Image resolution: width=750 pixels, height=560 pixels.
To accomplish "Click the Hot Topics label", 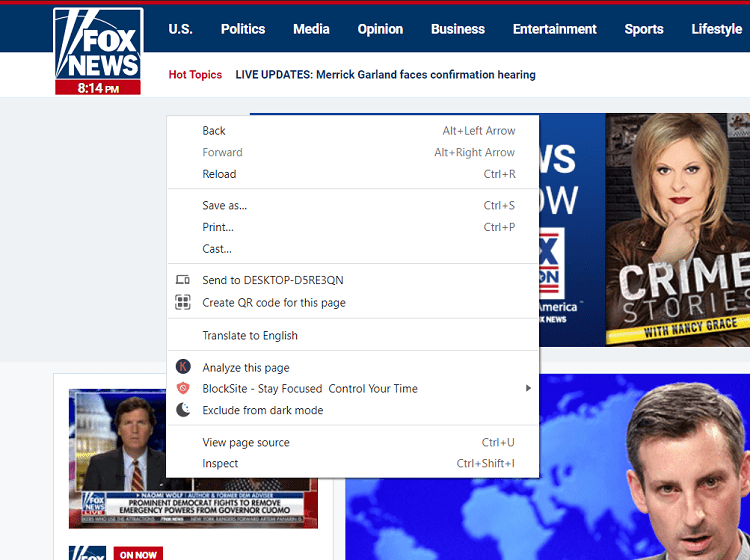I will [195, 75].
